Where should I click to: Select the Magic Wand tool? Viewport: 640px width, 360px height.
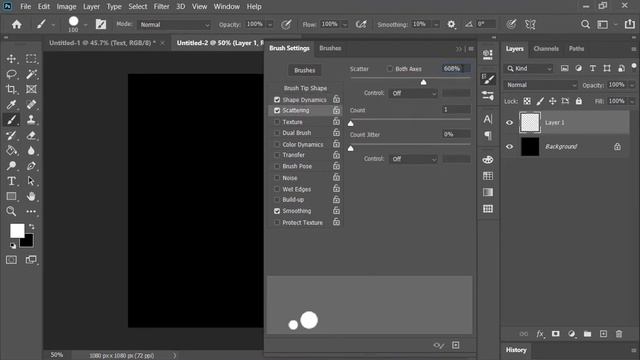(x=31, y=74)
